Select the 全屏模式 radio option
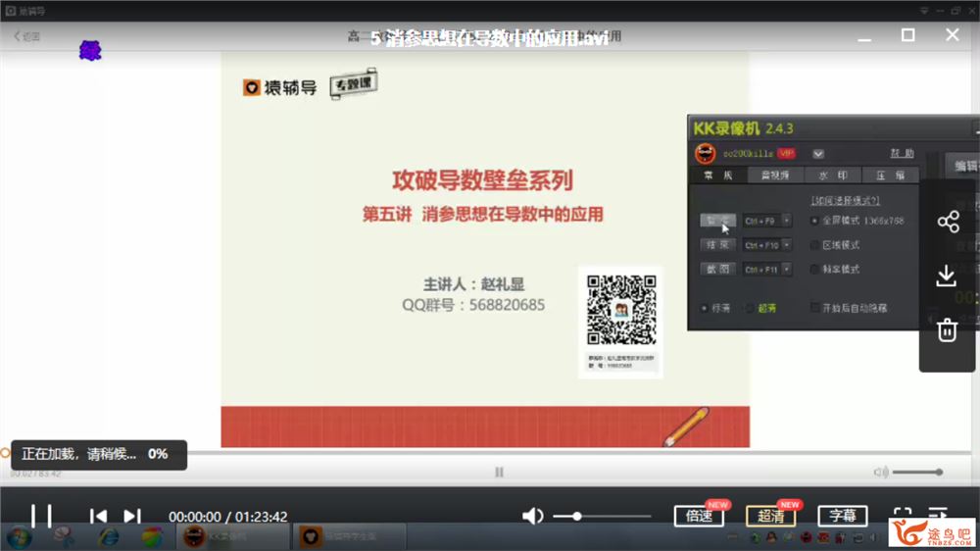Viewport: 980px width, 551px height. (814, 221)
